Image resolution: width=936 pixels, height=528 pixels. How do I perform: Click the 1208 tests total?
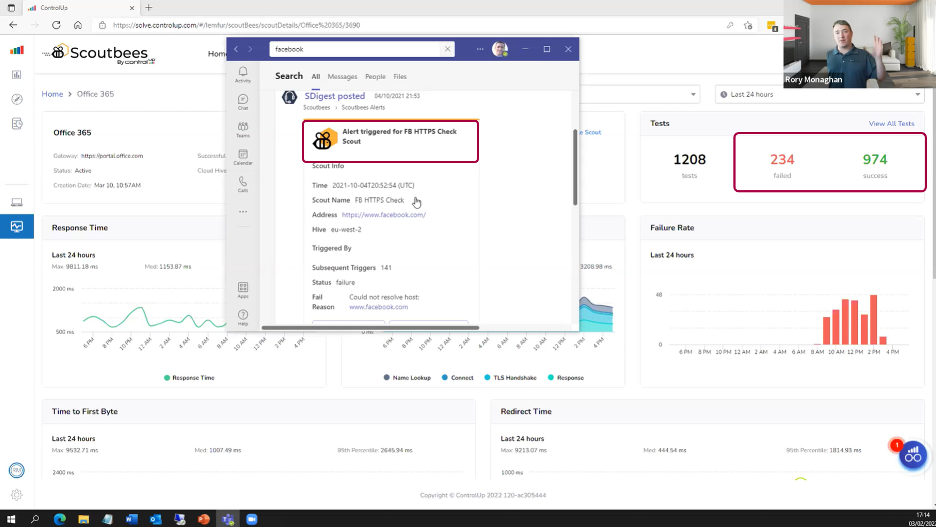click(x=689, y=159)
